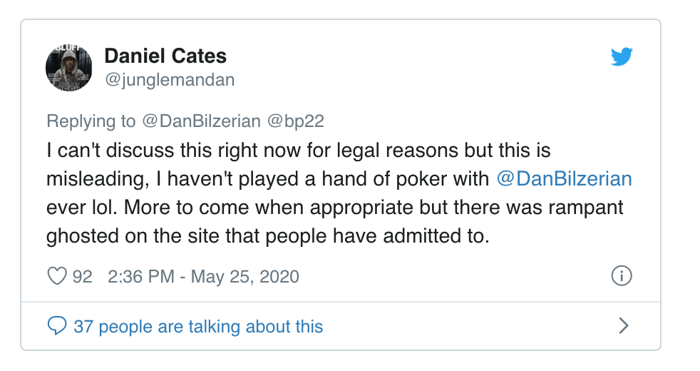Screen dimensions: 700x371
Task: Click the speech bubble reply icon
Action: coord(57,326)
